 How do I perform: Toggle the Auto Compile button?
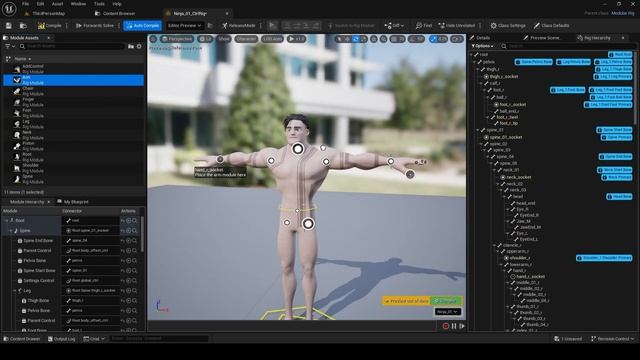point(142,26)
